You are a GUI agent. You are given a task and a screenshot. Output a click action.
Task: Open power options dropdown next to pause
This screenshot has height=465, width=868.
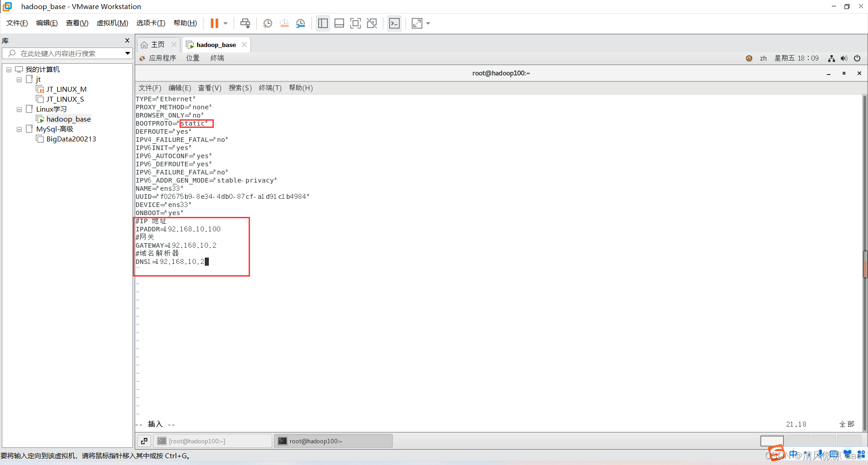pos(225,23)
